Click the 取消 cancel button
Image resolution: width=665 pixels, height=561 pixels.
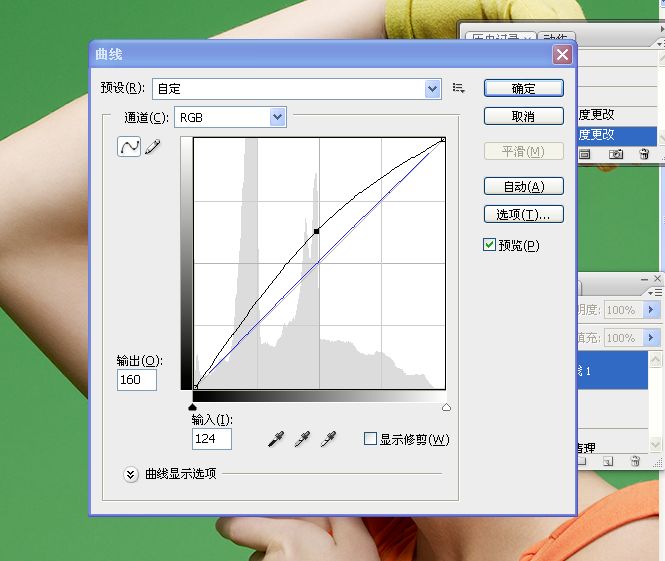524,116
